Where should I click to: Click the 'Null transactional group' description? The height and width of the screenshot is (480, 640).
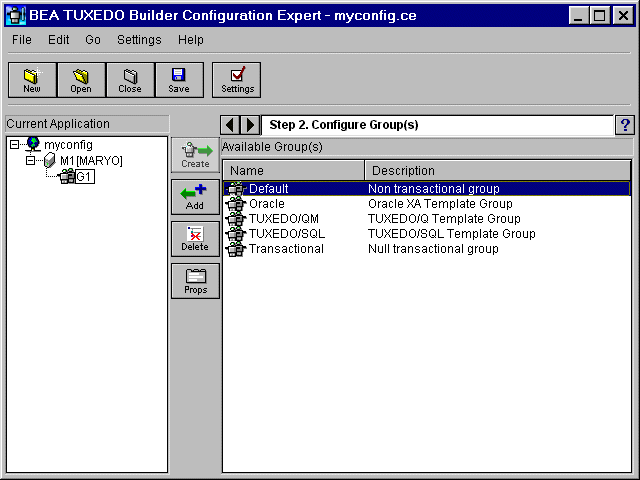pyautogui.click(x=433, y=249)
